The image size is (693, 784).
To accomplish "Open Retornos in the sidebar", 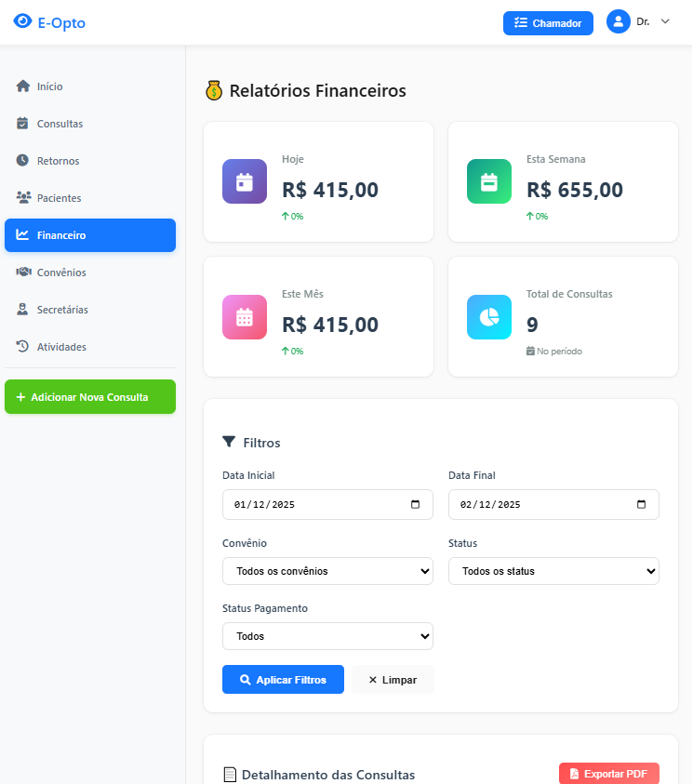I will coord(90,161).
